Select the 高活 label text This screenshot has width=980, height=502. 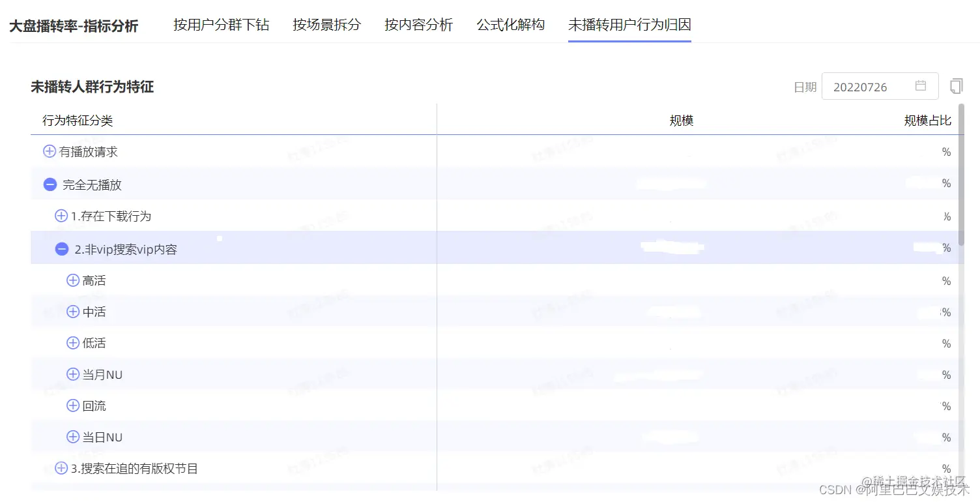[94, 281]
